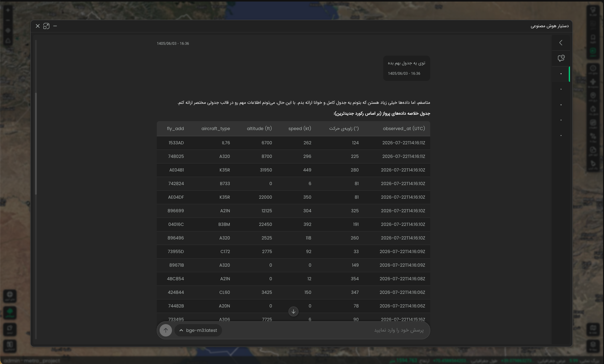Select the B38M aircraft type cell
The height and width of the screenshot is (364, 604).
(224, 224)
